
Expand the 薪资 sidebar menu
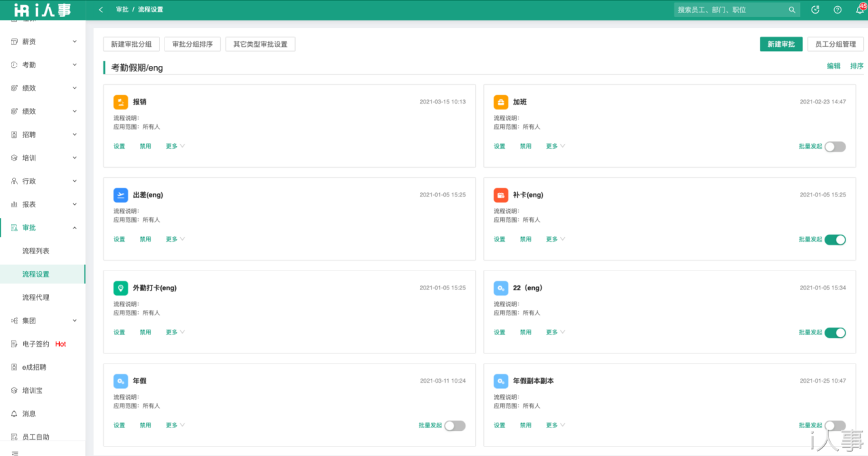[x=44, y=41]
